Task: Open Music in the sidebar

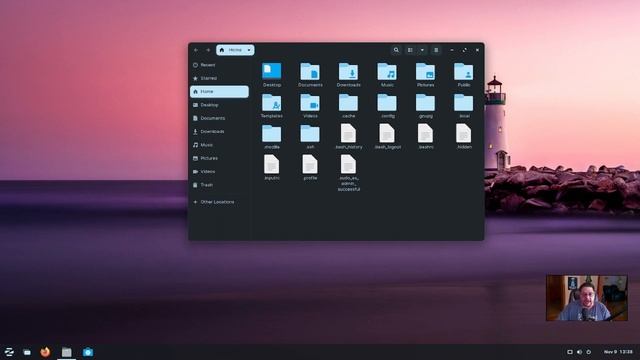Action: (x=219, y=145)
